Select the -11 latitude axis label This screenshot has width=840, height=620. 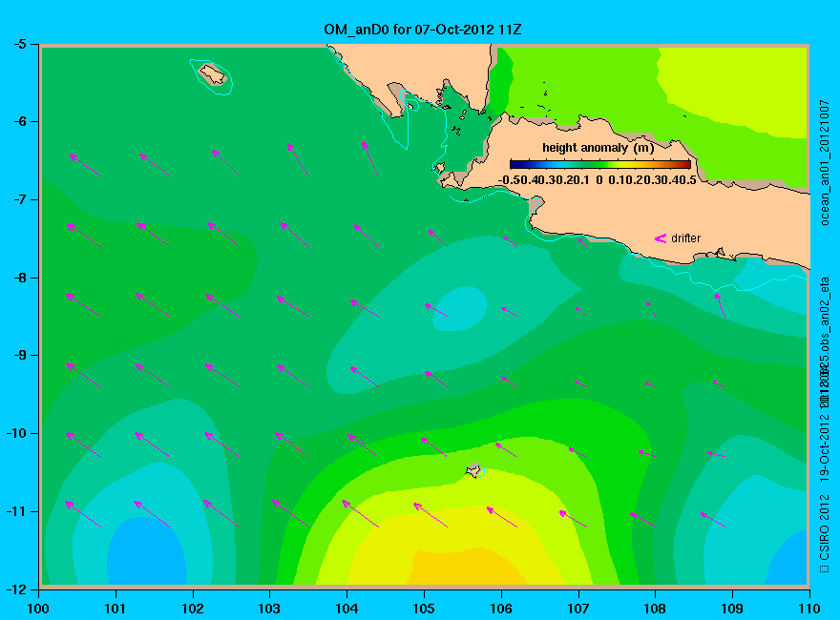click(x=16, y=511)
